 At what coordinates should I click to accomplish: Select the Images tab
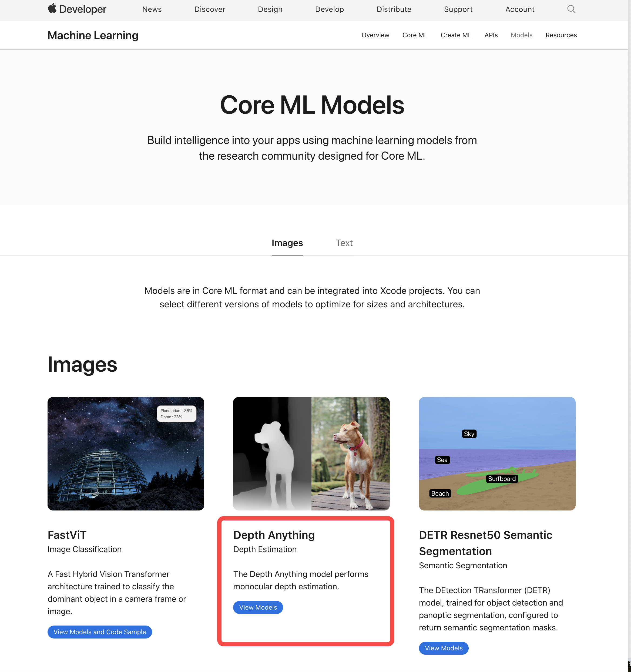click(x=288, y=243)
